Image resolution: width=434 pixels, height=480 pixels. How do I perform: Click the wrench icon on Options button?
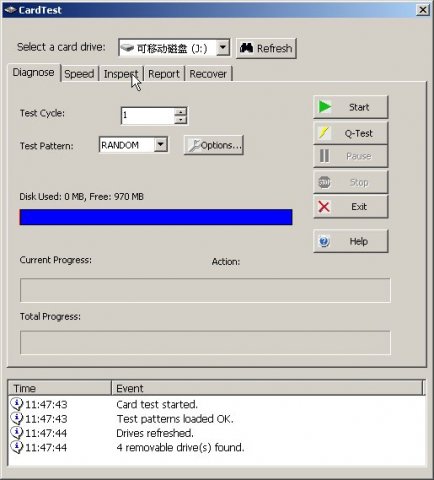194,145
